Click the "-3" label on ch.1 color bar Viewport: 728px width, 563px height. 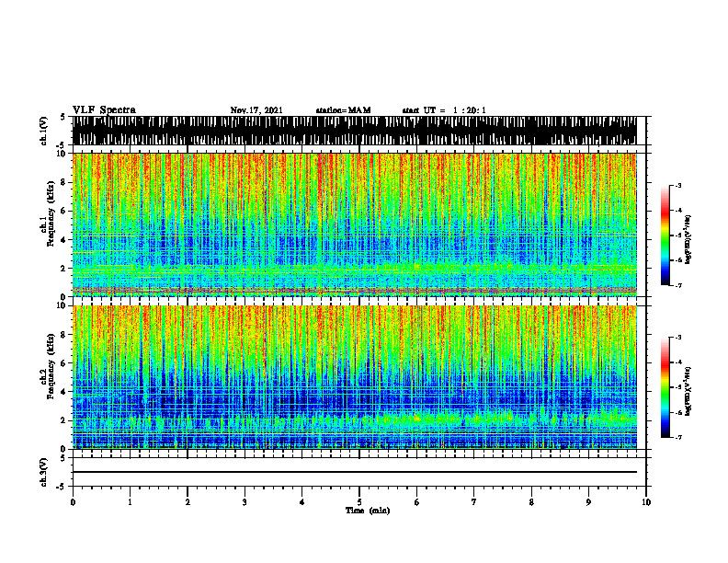point(677,185)
